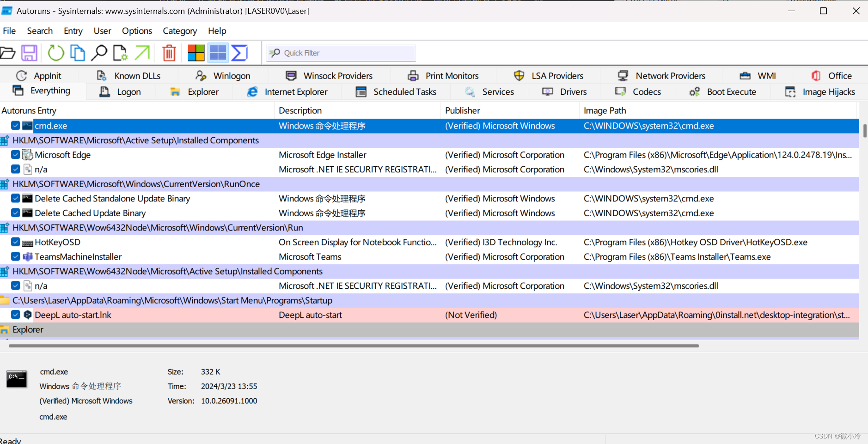The width and height of the screenshot is (868, 444).
Task: Select the Wow6432Node CurrentVersion\Run key row
Action: coord(429,228)
